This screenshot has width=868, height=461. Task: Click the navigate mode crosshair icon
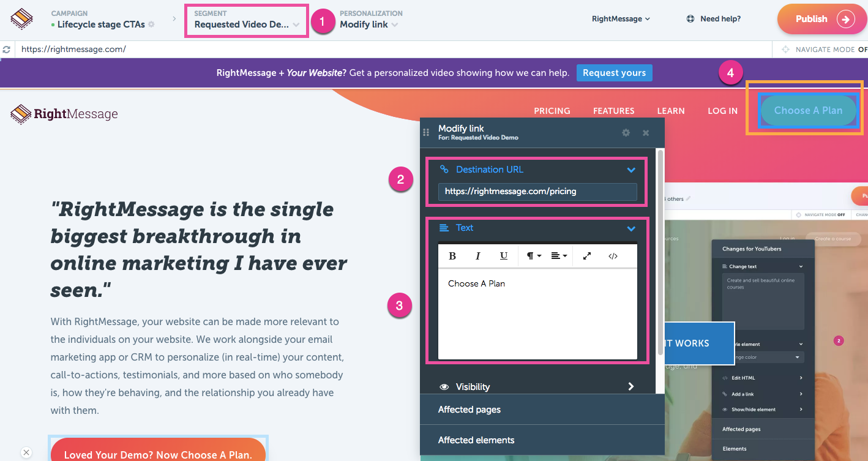tap(785, 50)
